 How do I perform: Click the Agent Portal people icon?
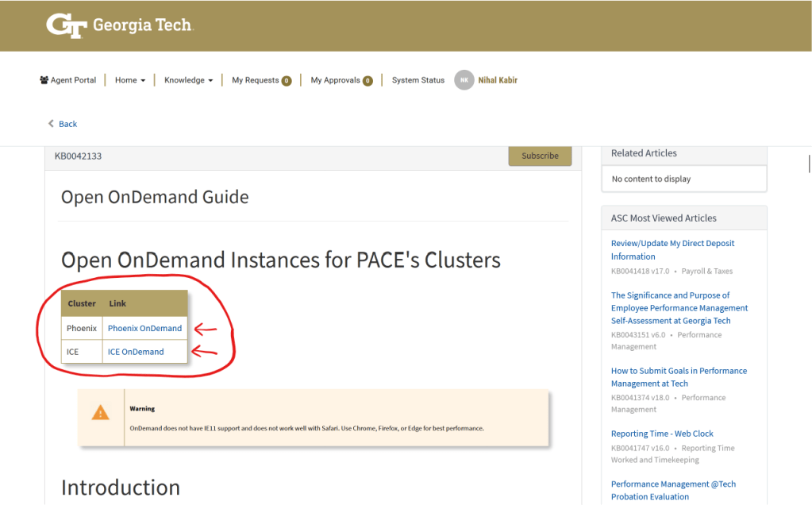tap(44, 79)
